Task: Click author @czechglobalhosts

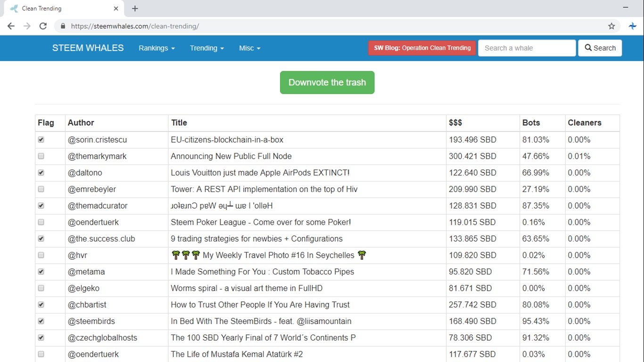Action: coord(103,337)
